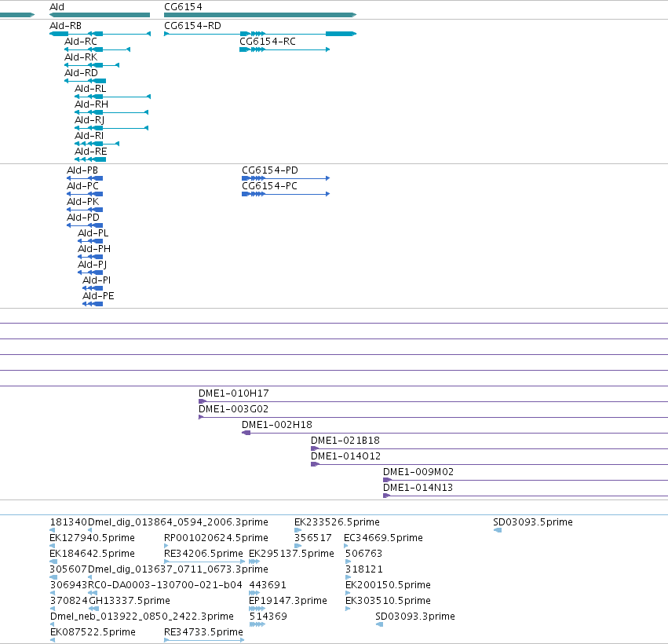Click the Ald-PL protein label
668x644 pixels.
click(x=93, y=233)
